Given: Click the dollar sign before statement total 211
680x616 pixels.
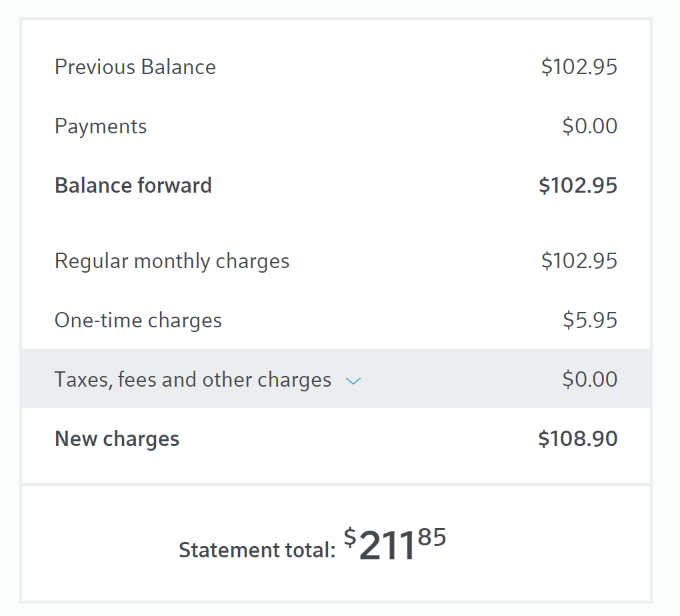Looking at the screenshot, I should pos(350,536).
